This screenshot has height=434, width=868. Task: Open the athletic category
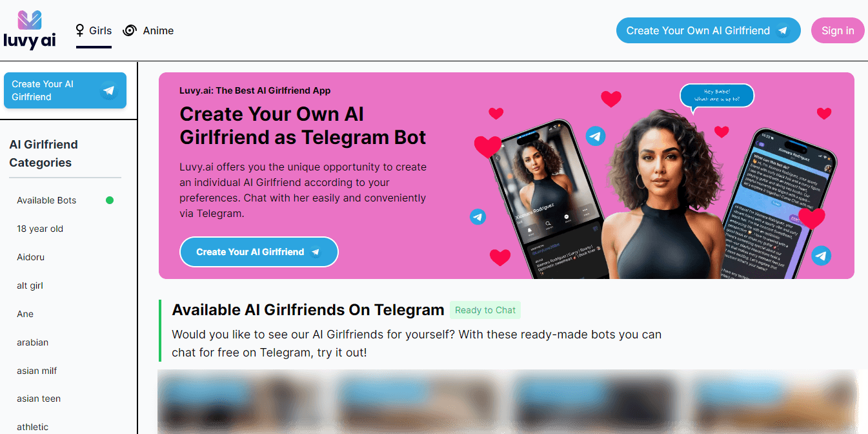tap(32, 427)
